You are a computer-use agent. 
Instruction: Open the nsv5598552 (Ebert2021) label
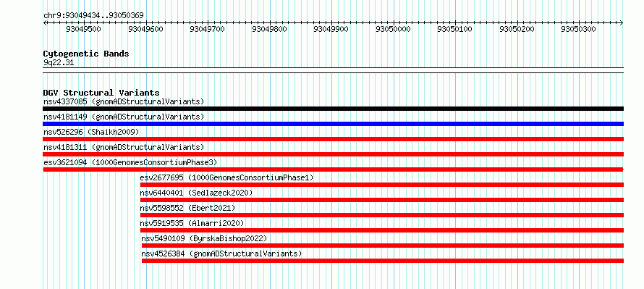(187, 208)
